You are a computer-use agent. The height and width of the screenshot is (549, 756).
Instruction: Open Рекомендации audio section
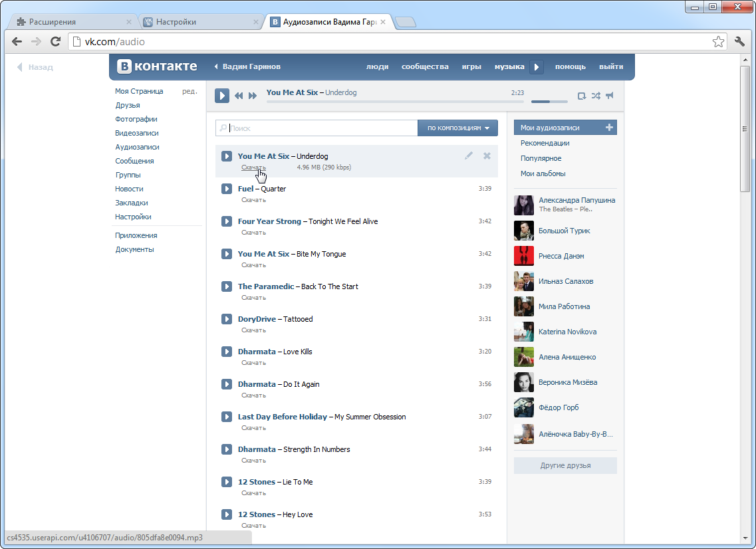point(545,143)
